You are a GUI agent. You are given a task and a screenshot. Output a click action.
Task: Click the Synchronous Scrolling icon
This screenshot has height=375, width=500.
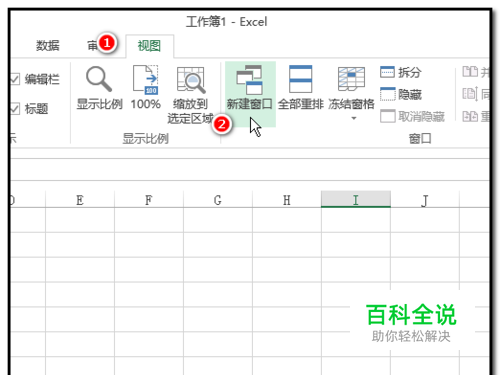470,94
